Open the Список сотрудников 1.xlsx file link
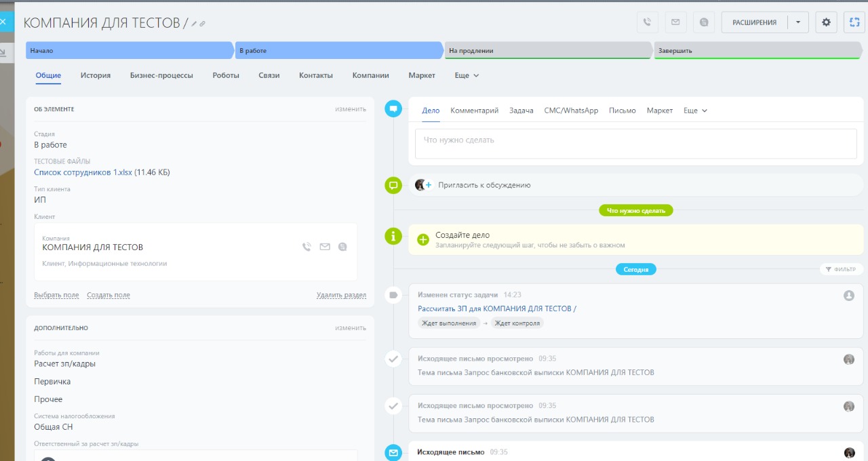The image size is (868, 461). 83,172
